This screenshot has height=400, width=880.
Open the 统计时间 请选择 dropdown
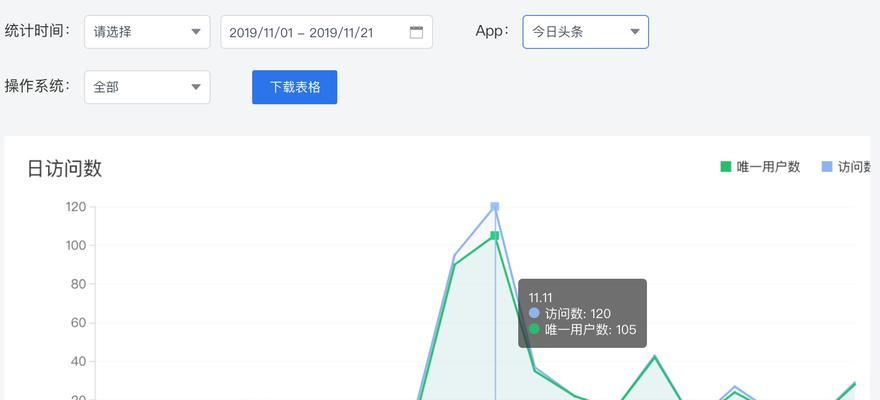pyautogui.click(x=147, y=32)
